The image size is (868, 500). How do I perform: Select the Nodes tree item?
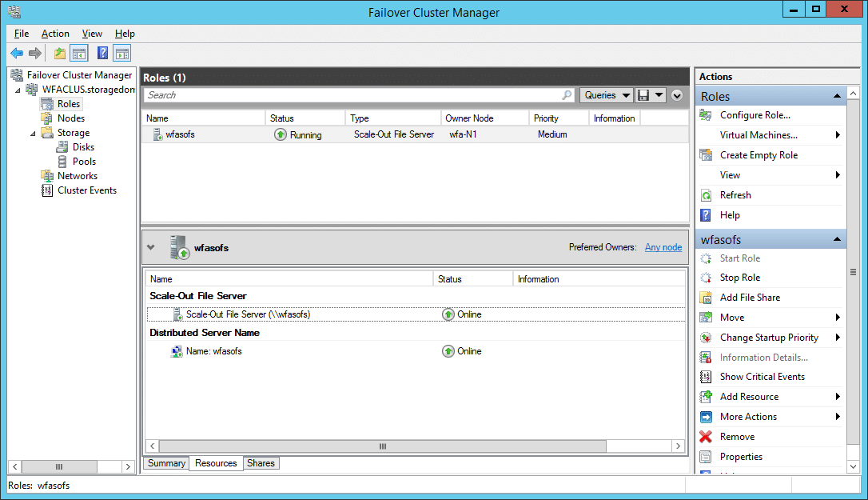click(71, 118)
